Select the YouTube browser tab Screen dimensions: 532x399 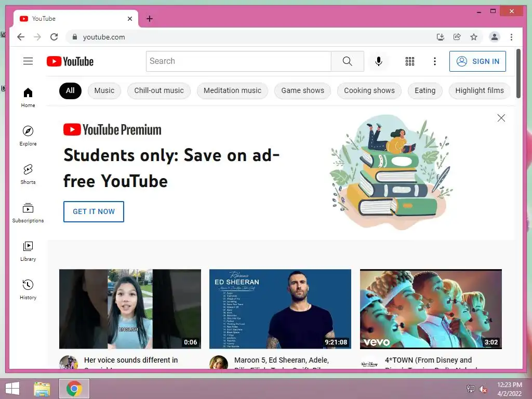tap(75, 19)
